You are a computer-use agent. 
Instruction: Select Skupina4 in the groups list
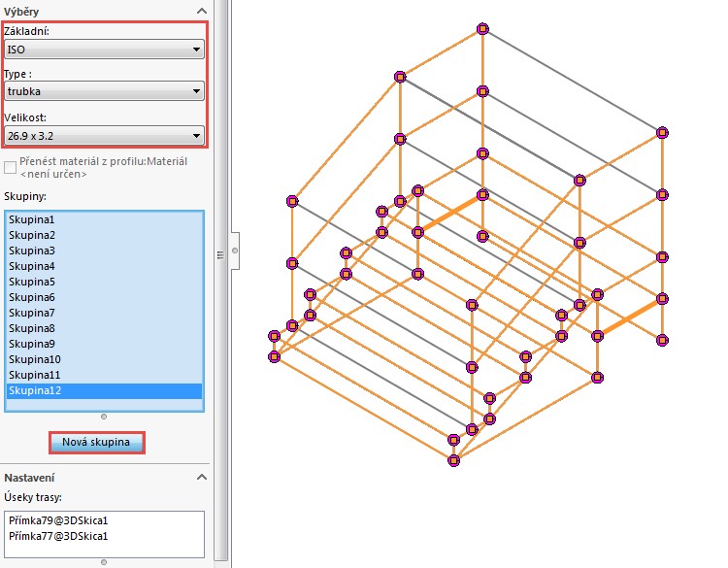104,266
